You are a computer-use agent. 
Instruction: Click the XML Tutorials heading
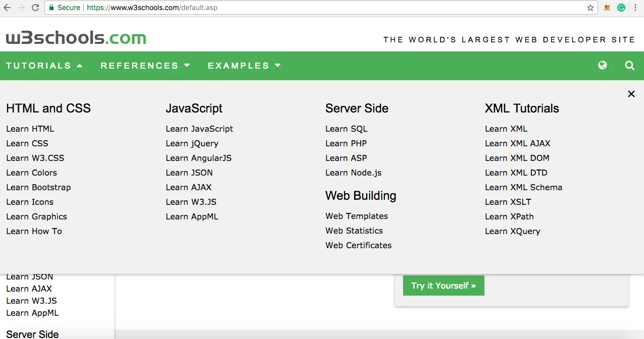(522, 108)
